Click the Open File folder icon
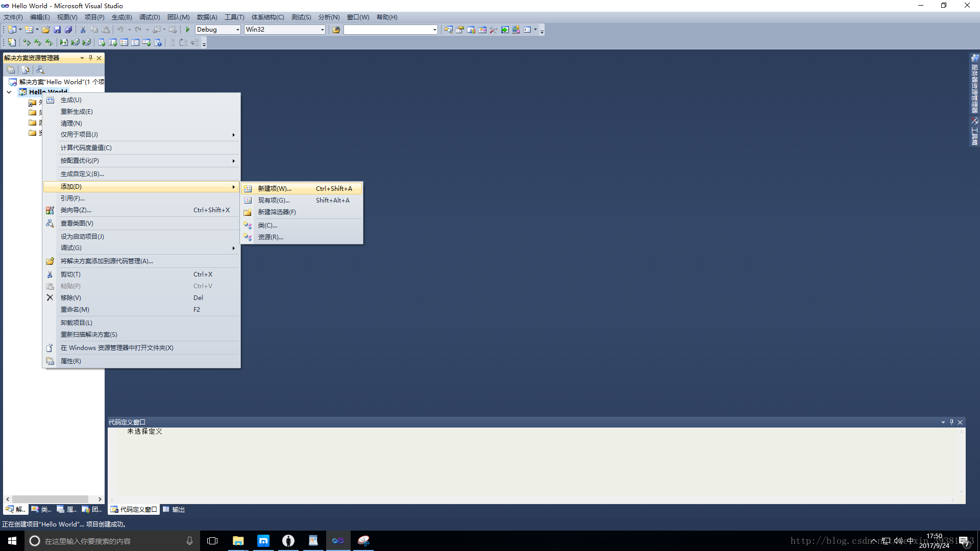 (46, 30)
